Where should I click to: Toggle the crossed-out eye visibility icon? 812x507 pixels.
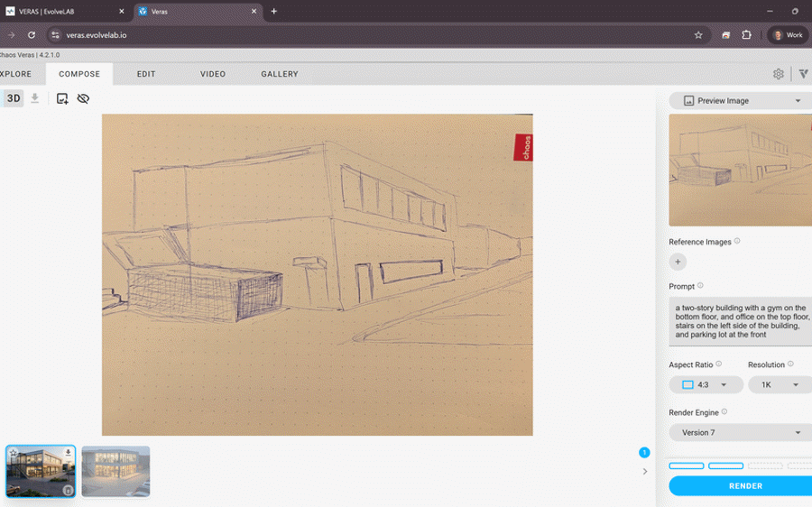tap(83, 98)
